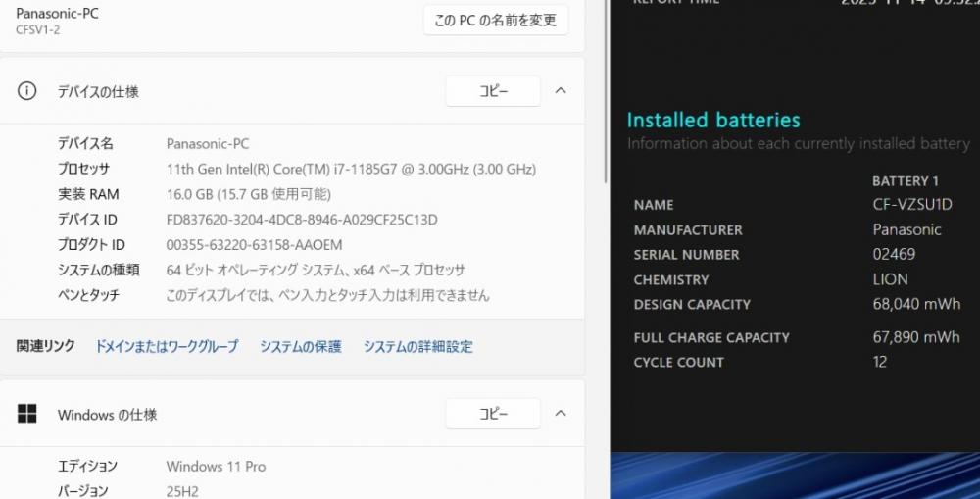980x499 pixels.
Task: Click the プロセッサ label
Action: [83, 169]
